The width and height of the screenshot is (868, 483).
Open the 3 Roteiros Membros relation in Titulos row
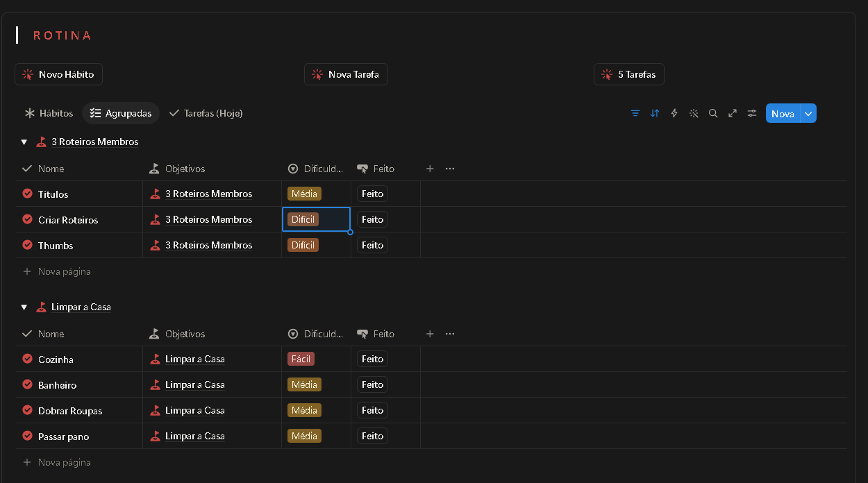tap(201, 194)
